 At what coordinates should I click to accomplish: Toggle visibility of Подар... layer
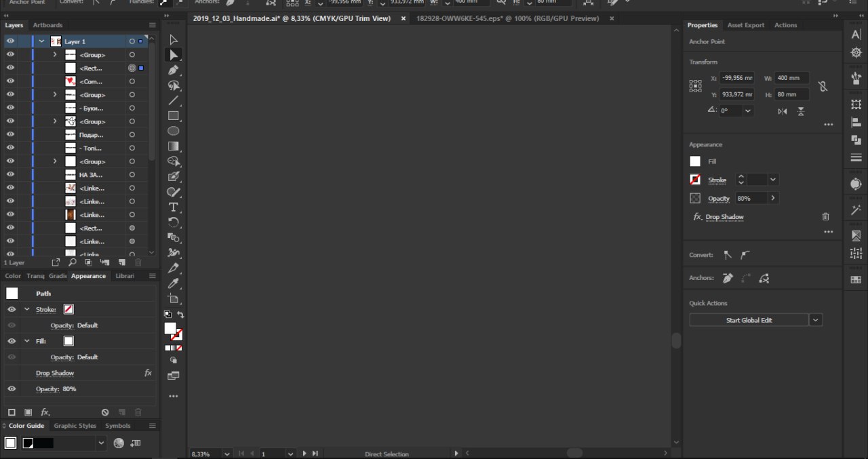pyautogui.click(x=10, y=135)
